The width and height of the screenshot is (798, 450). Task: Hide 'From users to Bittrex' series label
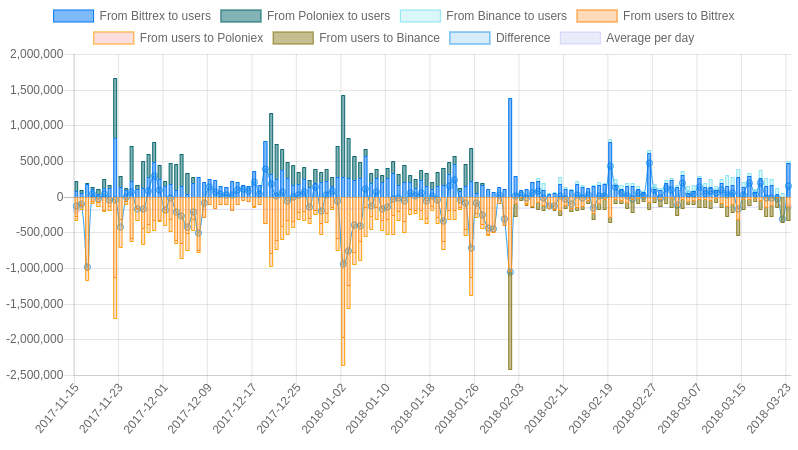tap(678, 16)
